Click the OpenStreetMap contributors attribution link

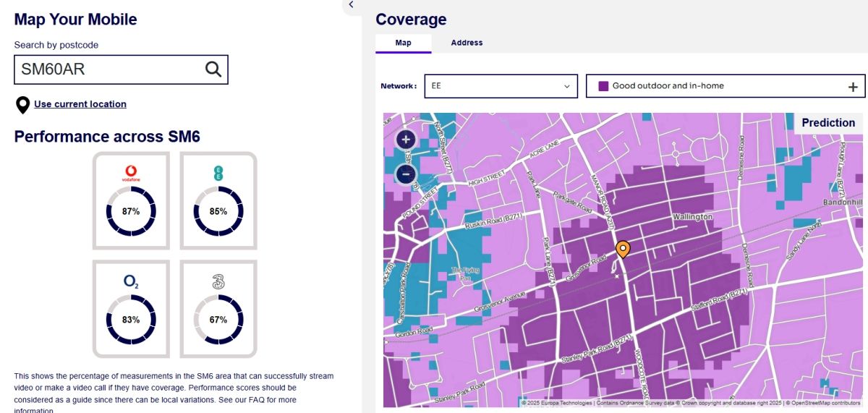(828, 403)
